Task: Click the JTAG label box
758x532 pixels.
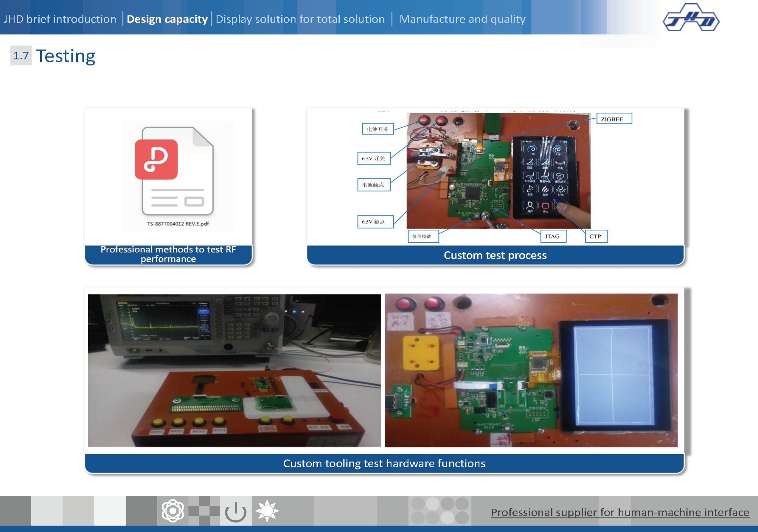Action: pyautogui.click(x=553, y=236)
